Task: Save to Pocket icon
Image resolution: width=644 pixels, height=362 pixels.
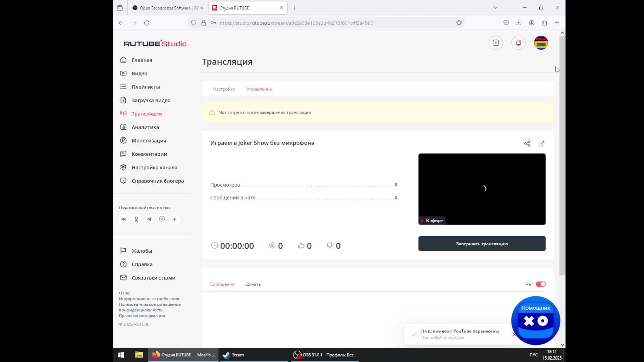Action: pos(506,23)
